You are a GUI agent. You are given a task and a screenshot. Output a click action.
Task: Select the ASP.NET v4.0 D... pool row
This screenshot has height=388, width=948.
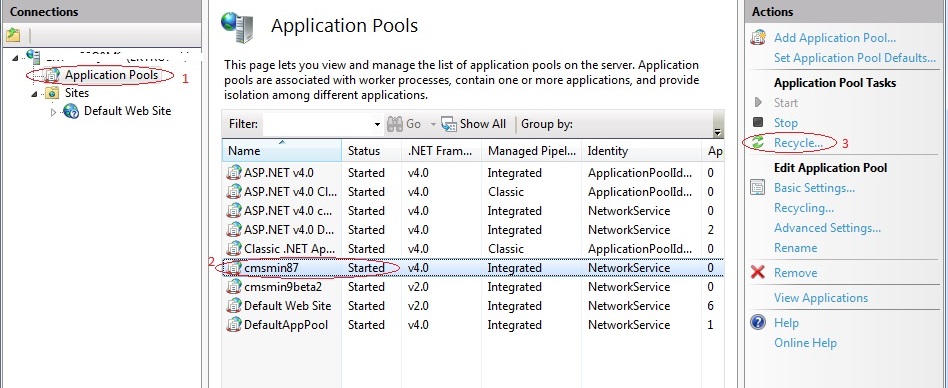473,230
